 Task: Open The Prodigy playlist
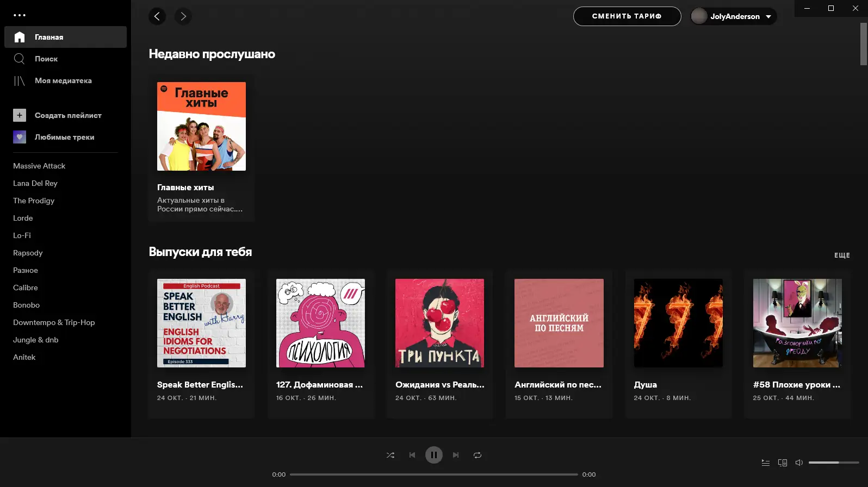coord(34,201)
